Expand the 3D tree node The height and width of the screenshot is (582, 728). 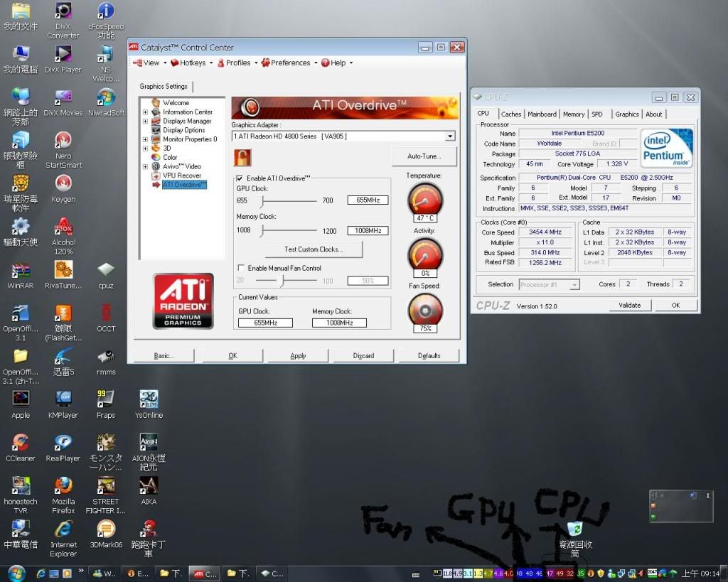tap(145, 149)
